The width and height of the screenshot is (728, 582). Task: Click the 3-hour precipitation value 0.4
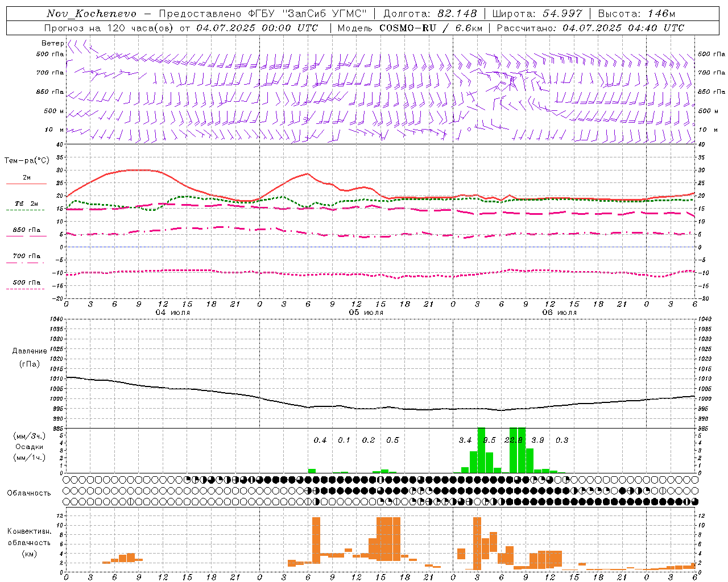pyautogui.click(x=320, y=440)
